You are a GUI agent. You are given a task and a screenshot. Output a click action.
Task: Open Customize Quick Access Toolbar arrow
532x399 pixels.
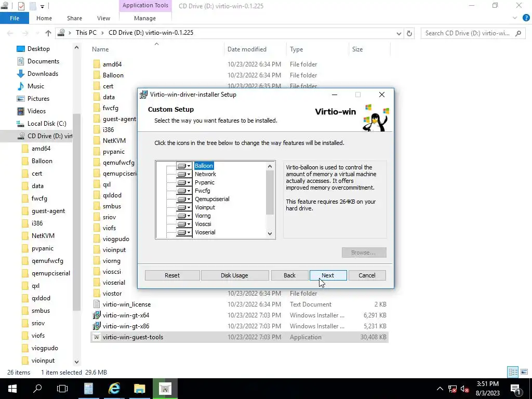(x=42, y=6)
